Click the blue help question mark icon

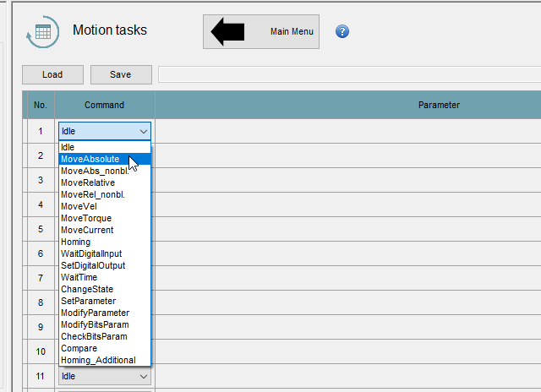click(342, 31)
